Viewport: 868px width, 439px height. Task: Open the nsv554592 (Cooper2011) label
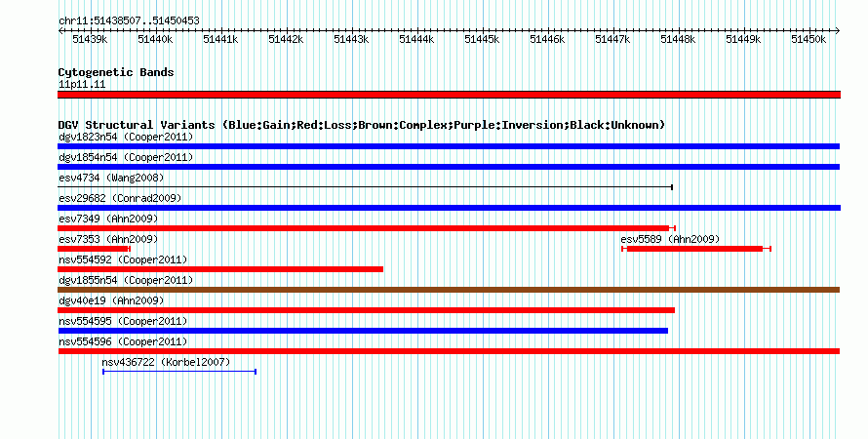[123, 259]
